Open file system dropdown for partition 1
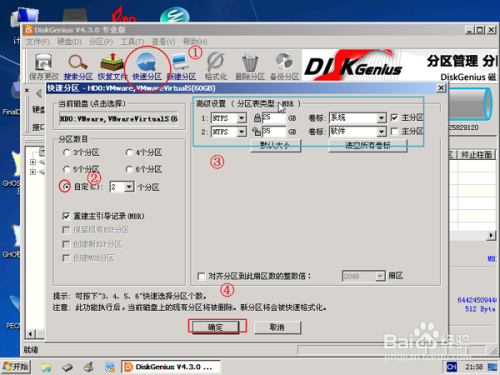The image size is (500, 375). 242,118
